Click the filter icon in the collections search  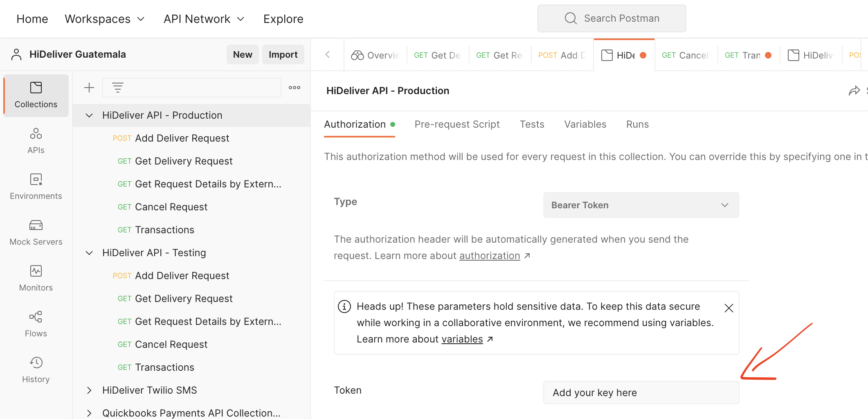tap(118, 88)
